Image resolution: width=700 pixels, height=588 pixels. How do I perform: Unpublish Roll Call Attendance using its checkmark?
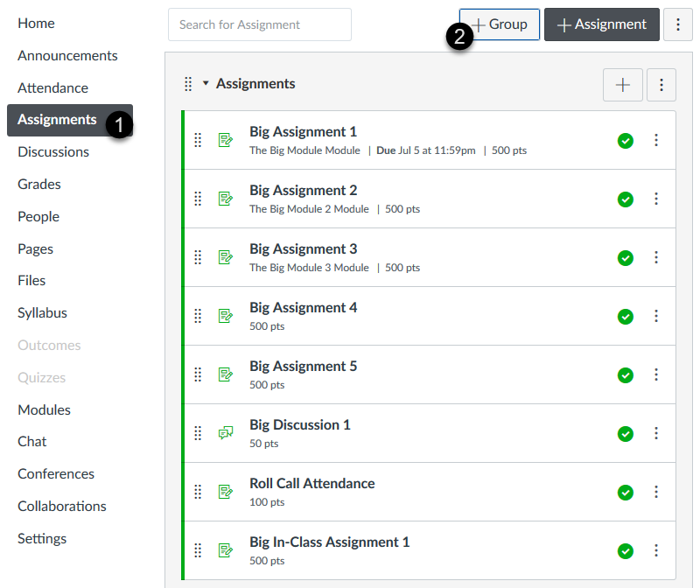[625, 492]
